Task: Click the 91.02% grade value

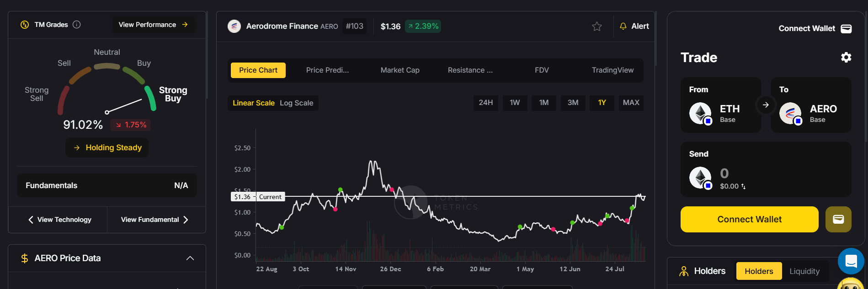Action: point(83,125)
